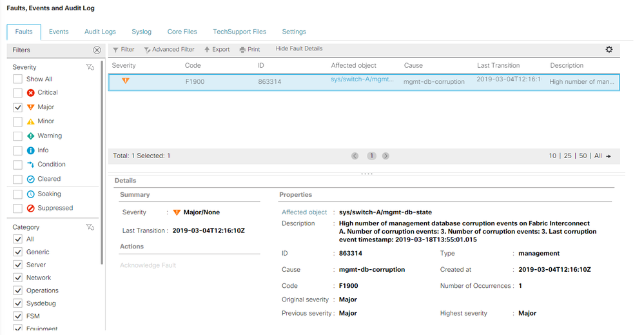This screenshot has height=335, width=644.
Task: Open the Filter tool
Action: click(124, 49)
